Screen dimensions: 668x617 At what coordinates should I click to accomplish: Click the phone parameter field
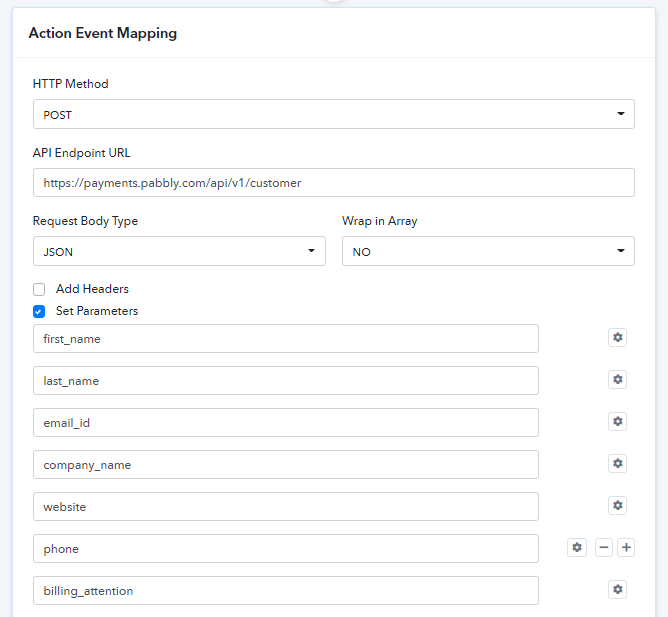(286, 548)
